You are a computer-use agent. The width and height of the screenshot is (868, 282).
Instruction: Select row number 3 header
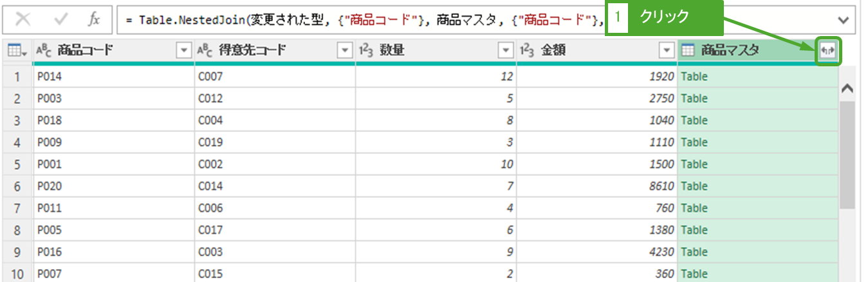(17, 120)
